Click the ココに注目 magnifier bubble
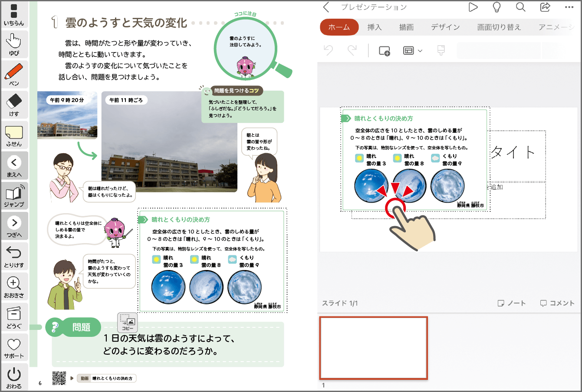 [x=246, y=49]
